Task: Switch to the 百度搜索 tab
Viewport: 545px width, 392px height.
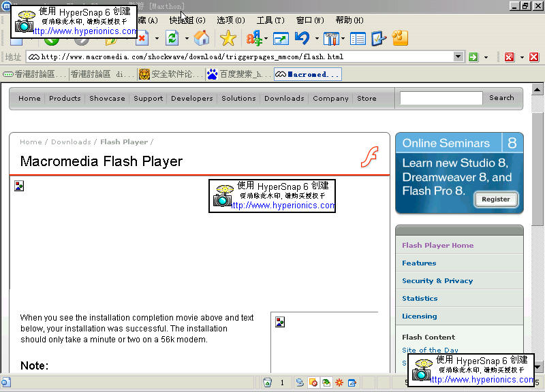Action: 239,74
